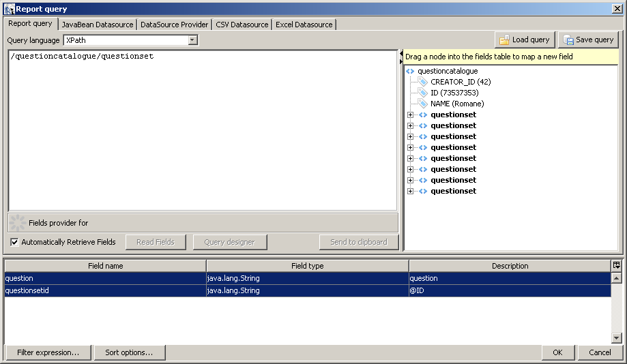Go to the CSV Datasource tab

[x=242, y=25]
